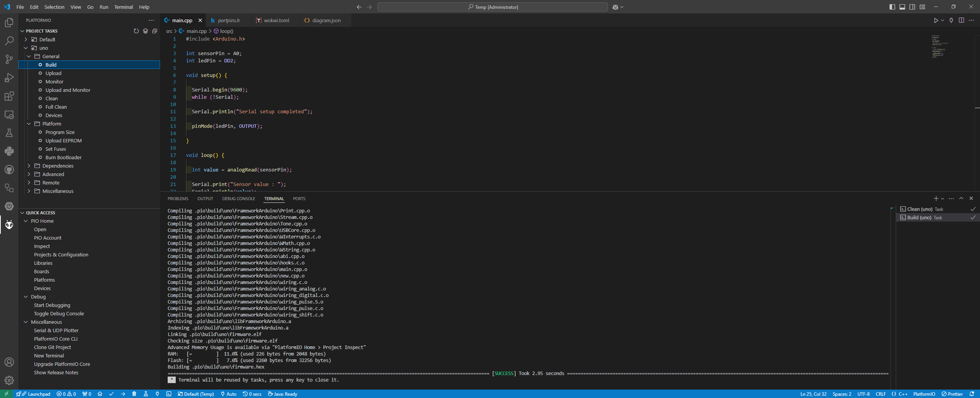Screen dimensions: 980x398
Task: Switch to the Problems panel tab
Action: pyautogui.click(x=178, y=199)
